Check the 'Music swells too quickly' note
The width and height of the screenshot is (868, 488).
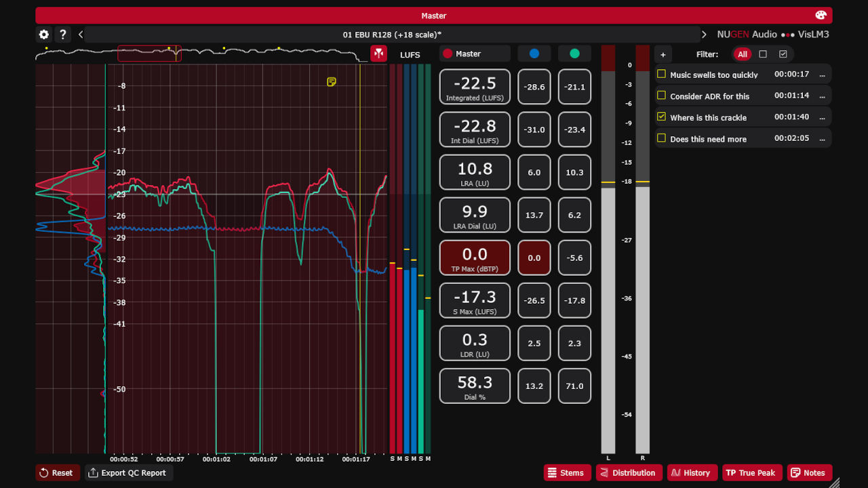(662, 74)
